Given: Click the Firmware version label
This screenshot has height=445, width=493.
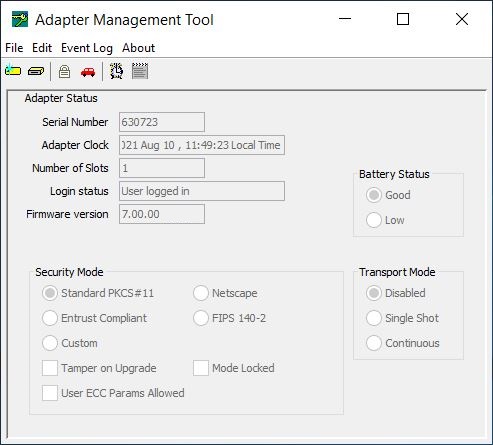Looking at the screenshot, I should 67,214.
